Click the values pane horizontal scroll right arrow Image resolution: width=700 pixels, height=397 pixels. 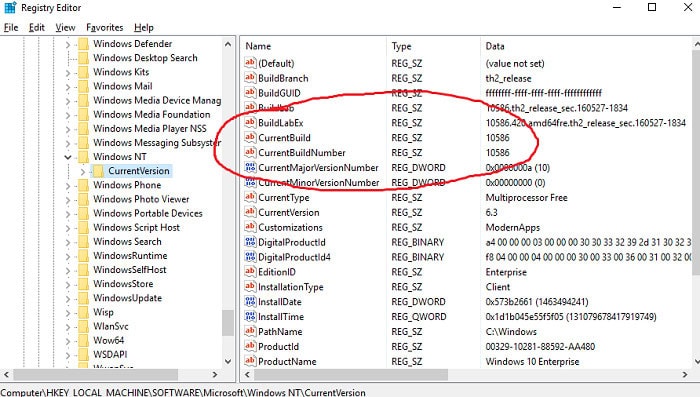685,374
